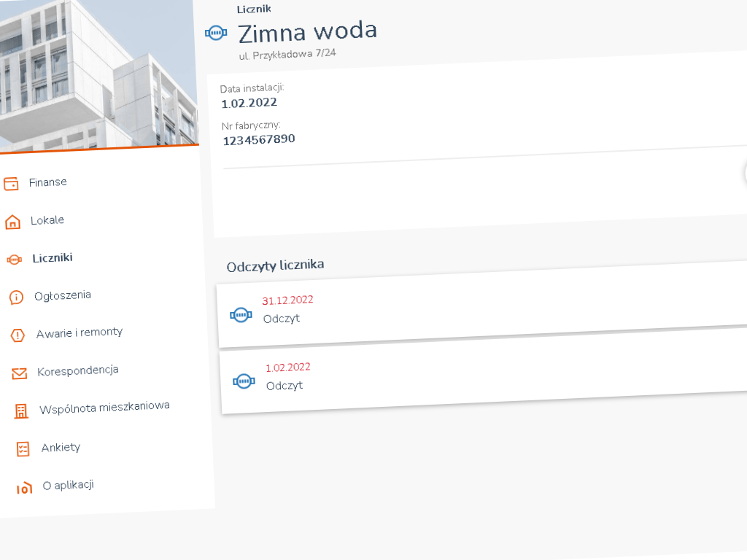
Task: Select Ogłoszenia in the sidebar
Action: tap(63, 296)
